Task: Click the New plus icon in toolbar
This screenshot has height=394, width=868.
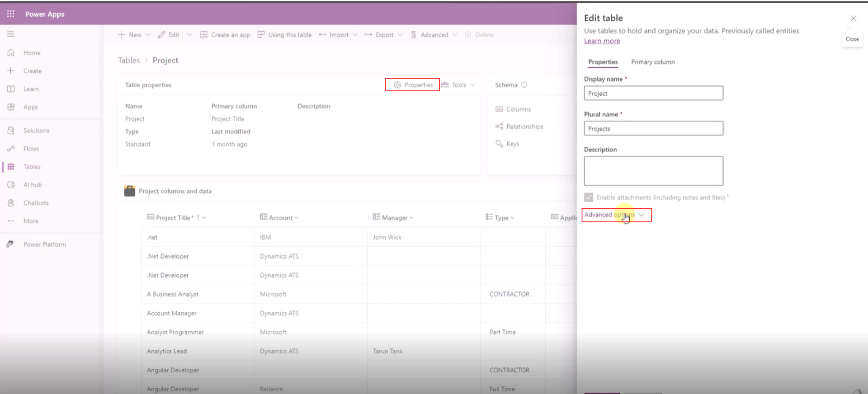Action: pos(121,35)
